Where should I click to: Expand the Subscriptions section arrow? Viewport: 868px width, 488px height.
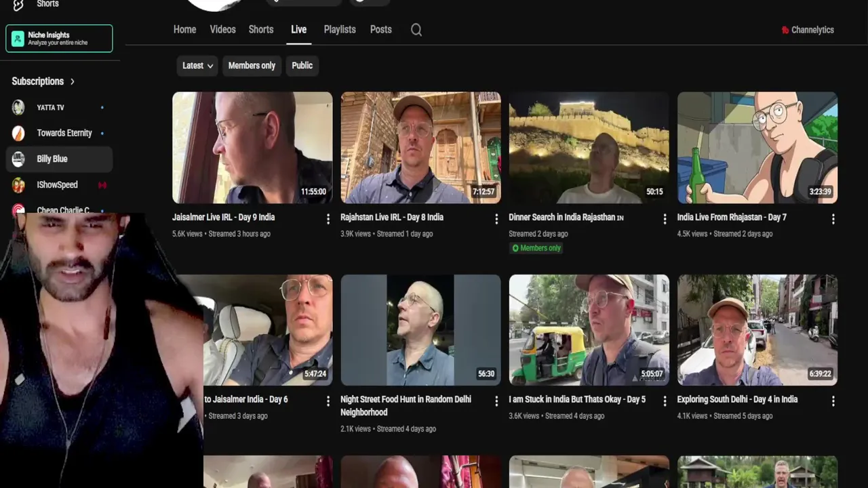(73, 81)
